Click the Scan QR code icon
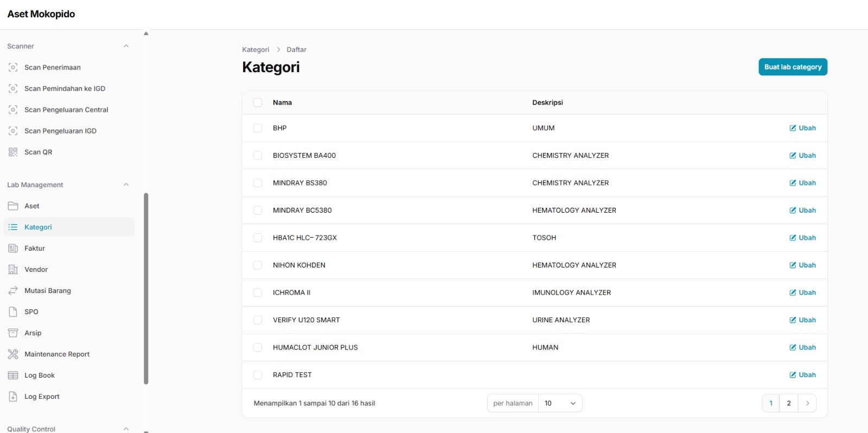Image resolution: width=868 pixels, height=433 pixels. click(x=13, y=152)
